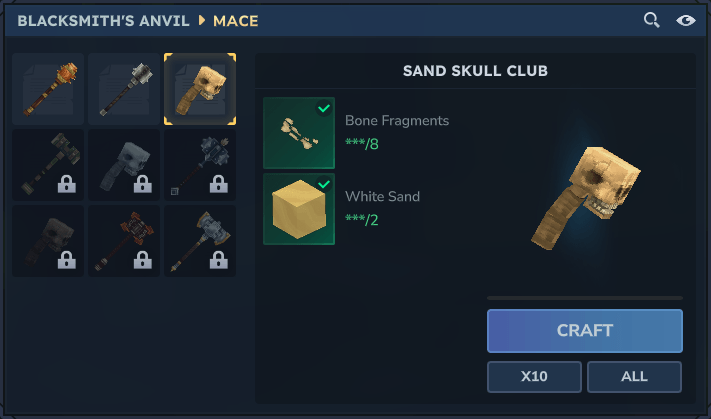Screen dimensions: 711x419
Task: Choose the locked red ornate mace recipe
Action: pyautogui.click(x=124, y=241)
